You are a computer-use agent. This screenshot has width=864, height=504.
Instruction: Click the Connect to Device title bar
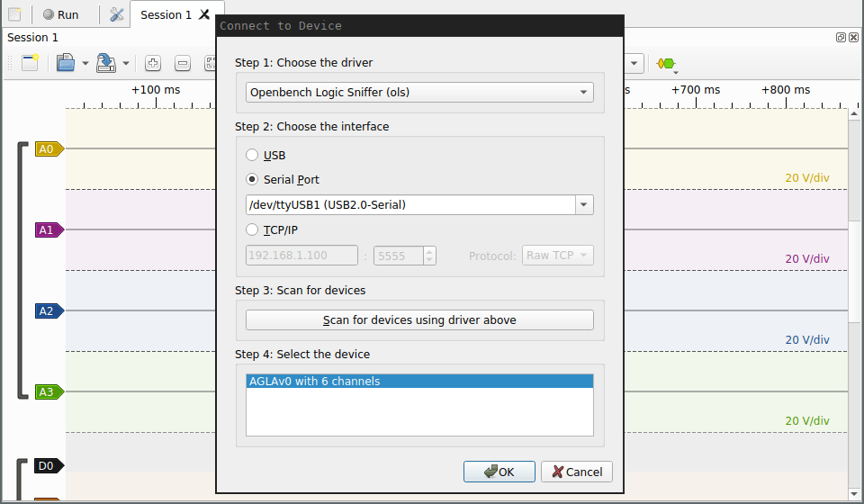pyautogui.click(x=419, y=26)
